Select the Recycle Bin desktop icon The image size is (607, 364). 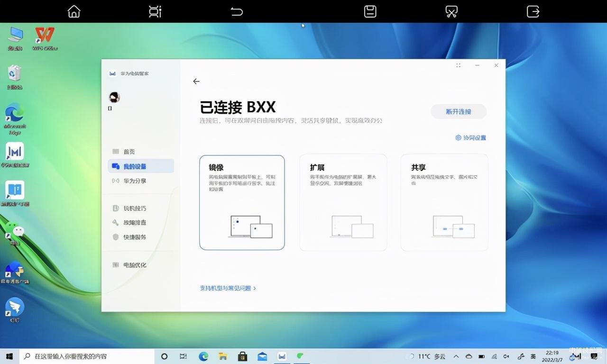point(15,77)
